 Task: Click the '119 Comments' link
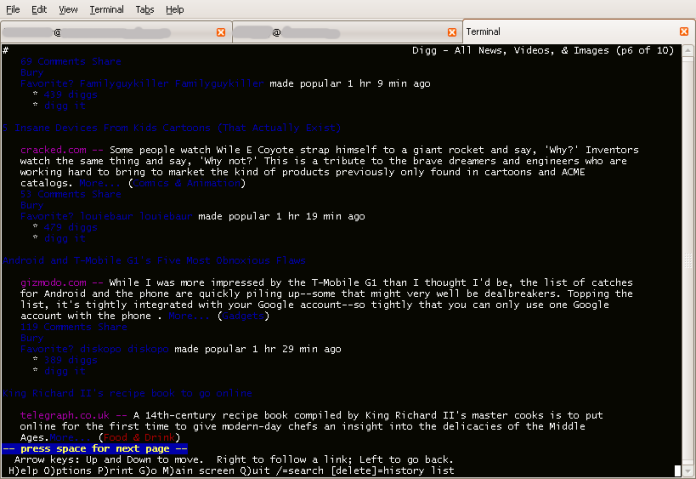pos(55,327)
